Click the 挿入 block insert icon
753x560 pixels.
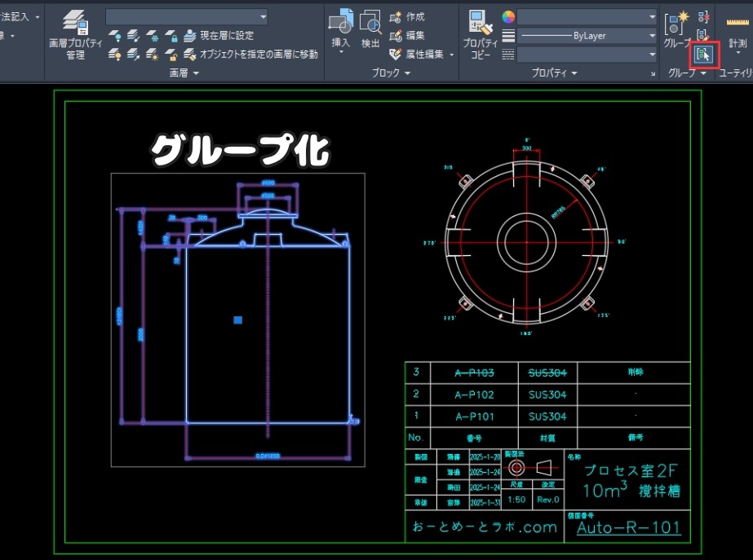[341, 21]
